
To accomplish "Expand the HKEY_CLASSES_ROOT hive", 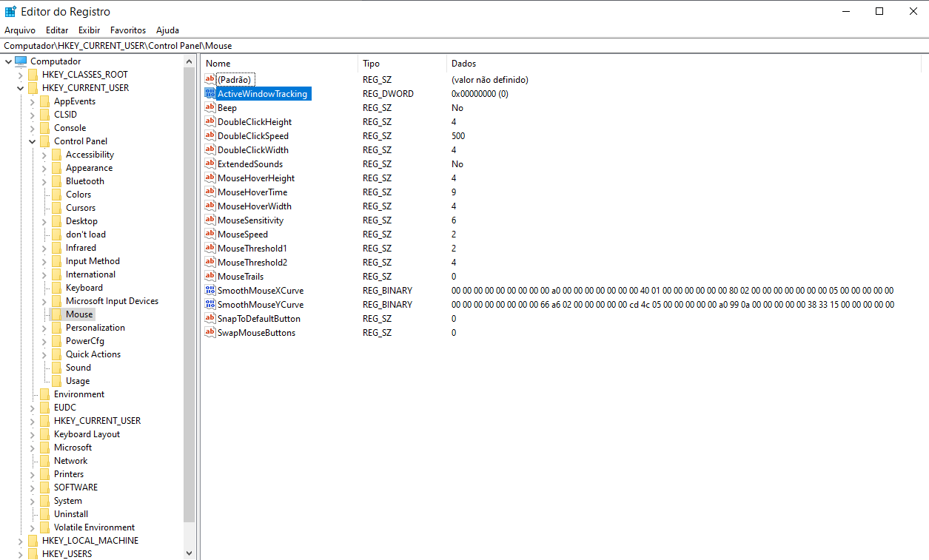I will pos(21,75).
